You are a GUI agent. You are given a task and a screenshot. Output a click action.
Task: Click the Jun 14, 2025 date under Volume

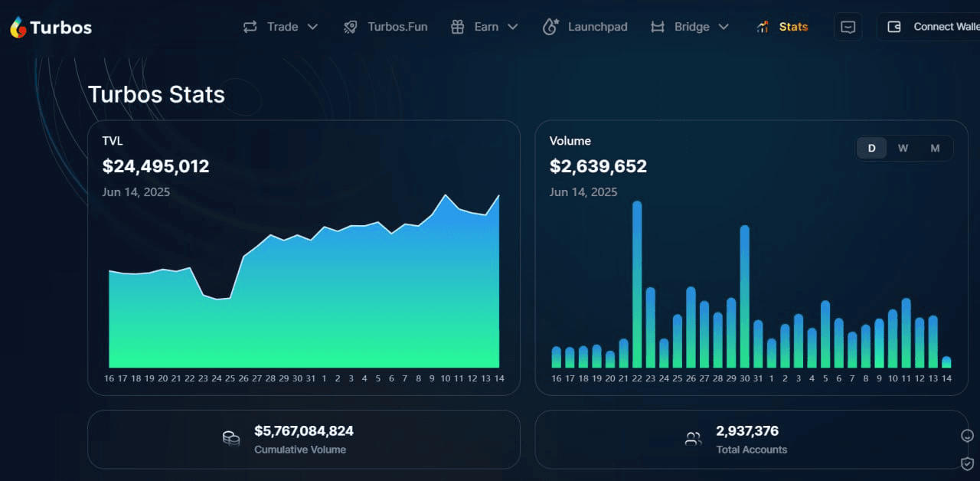pos(583,191)
